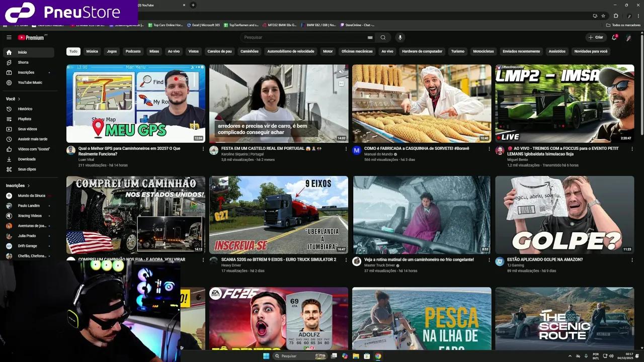The width and height of the screenshot is (644, 362).
Task: Open the notifications bell
Action: click(x=614, y=37)
